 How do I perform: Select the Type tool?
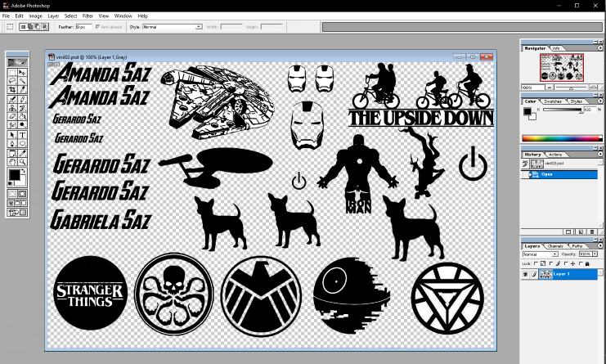22,134
